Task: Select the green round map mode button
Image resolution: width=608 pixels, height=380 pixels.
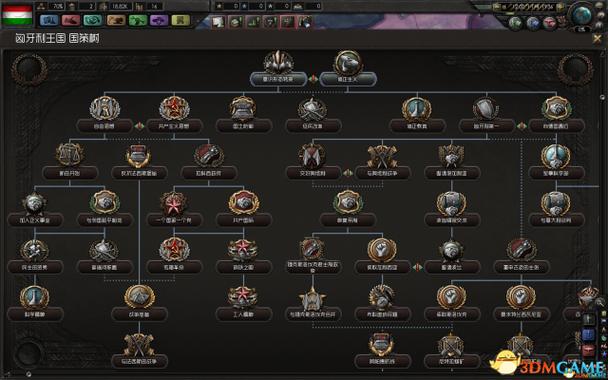Action: click(x=516, y=23)
